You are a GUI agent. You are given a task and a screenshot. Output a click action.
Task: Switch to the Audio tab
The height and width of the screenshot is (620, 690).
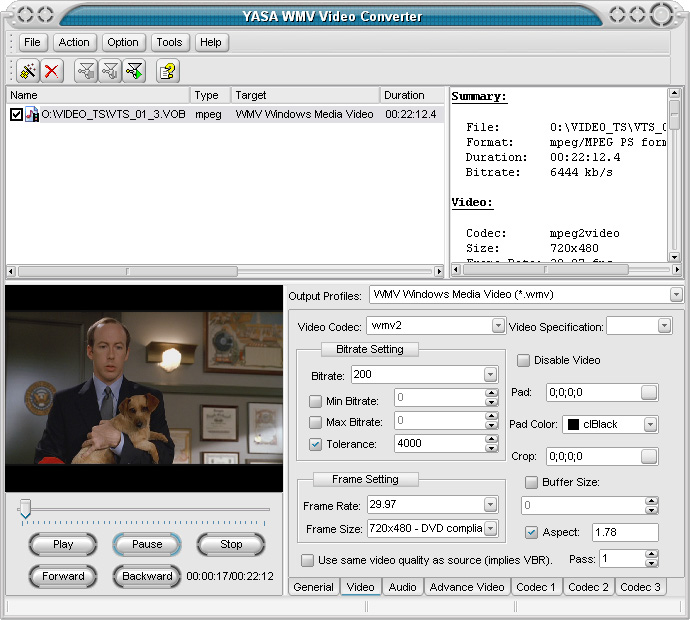(x=402, y=587)
